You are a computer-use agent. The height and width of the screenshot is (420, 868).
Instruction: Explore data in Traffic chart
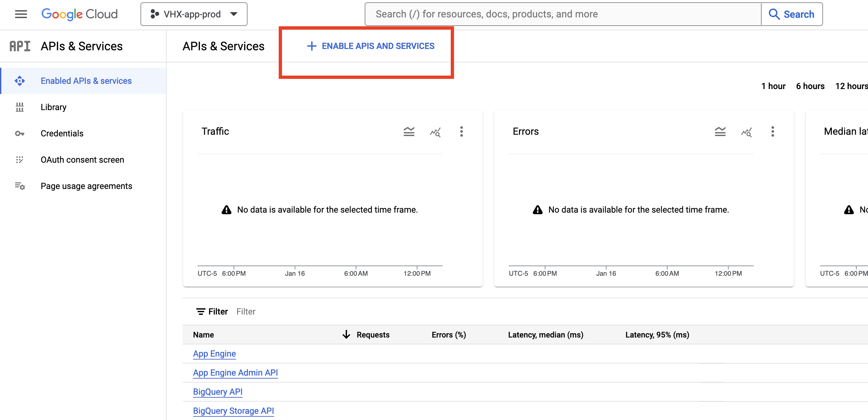pos(435,132)
